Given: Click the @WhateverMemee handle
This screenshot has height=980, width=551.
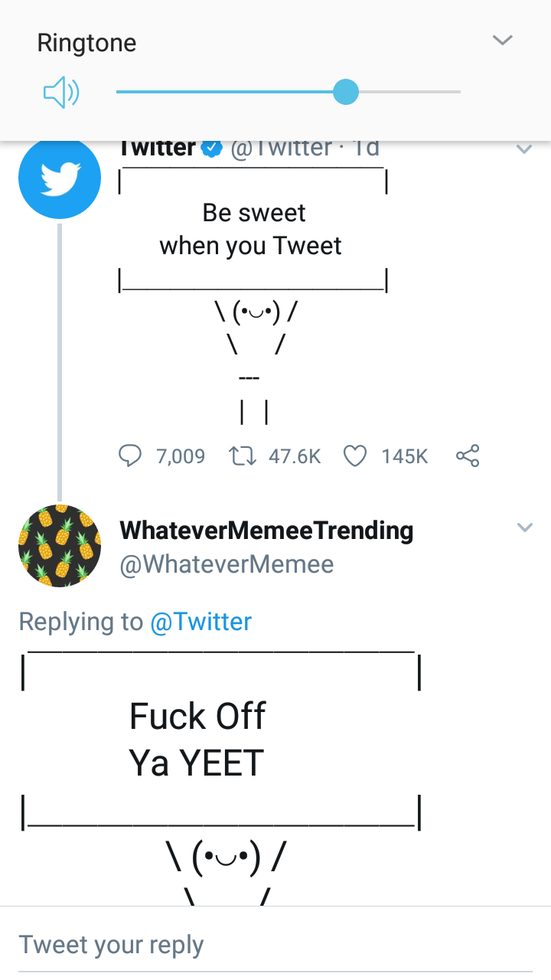Looking at the screenshot, I should (227, 564).
